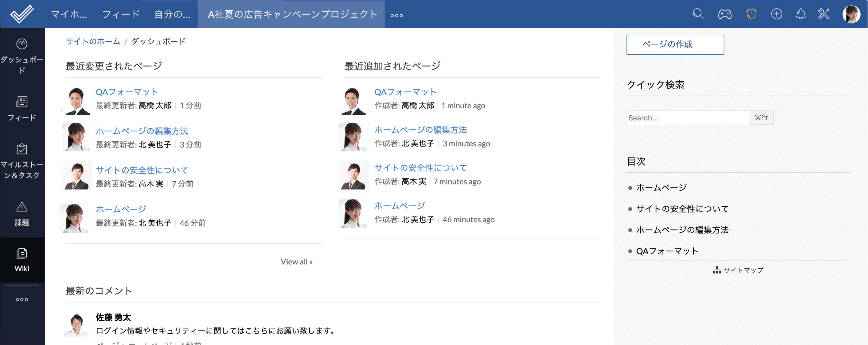Click the ページの作成 button

[675, 44]
